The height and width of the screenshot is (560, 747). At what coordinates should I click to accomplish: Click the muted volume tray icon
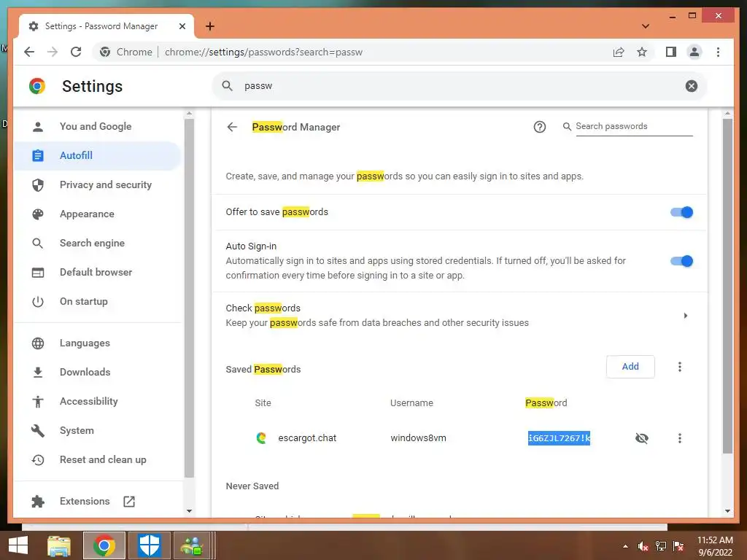point(643,546)
